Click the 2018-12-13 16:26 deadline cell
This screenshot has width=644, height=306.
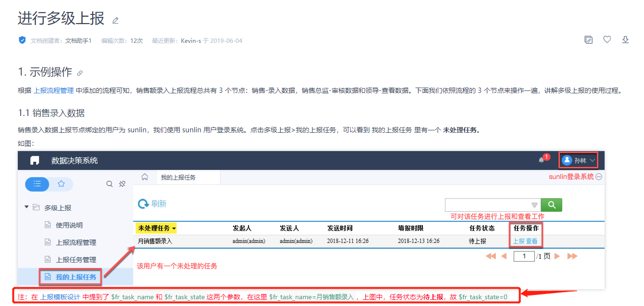click(x=419, y=241)
